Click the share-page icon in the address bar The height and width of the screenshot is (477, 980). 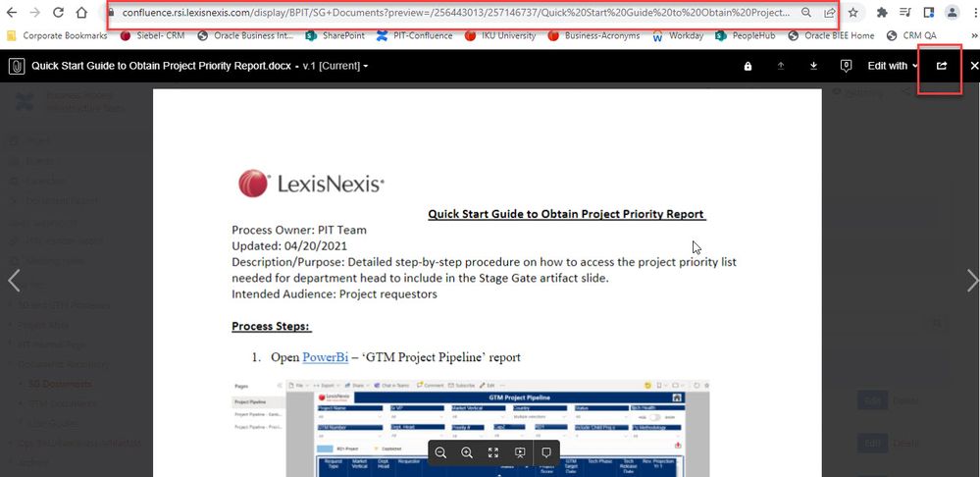tap(829, 13)
